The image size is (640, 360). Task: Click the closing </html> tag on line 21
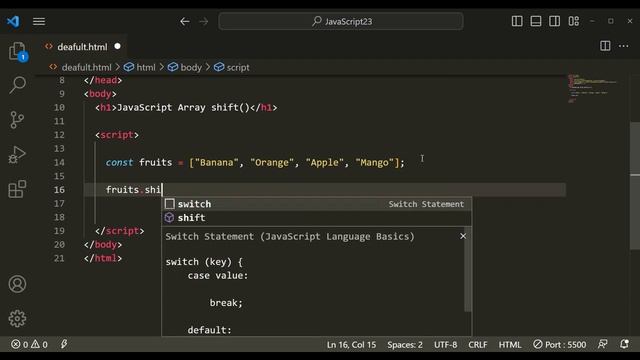103,258
